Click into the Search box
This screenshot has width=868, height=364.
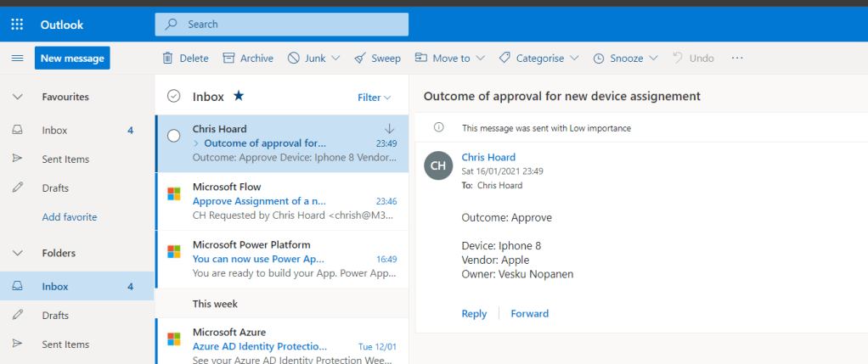tap(289, 25)
